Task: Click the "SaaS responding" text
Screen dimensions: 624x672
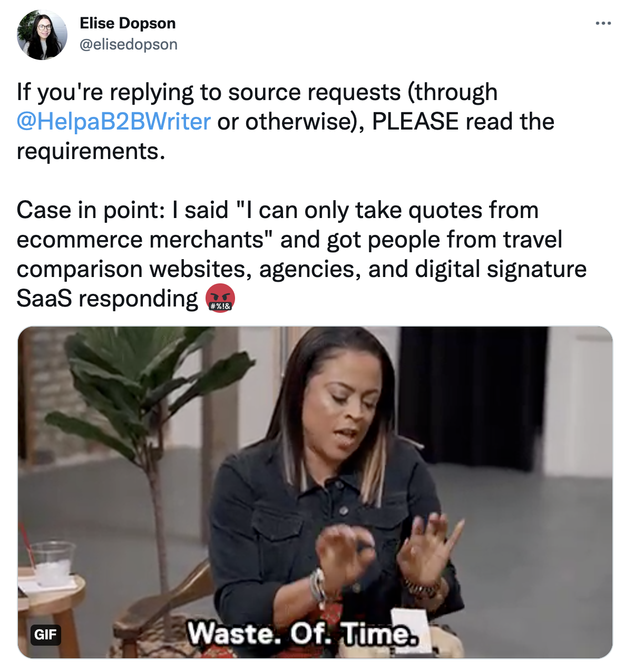Action: 107,299
